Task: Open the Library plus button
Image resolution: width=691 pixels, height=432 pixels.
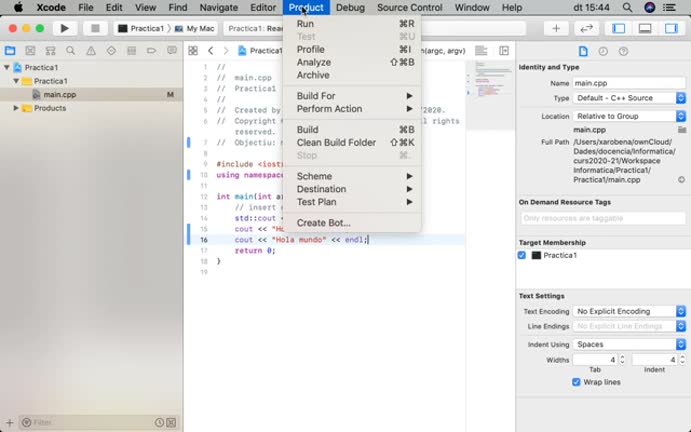Action: click(x=556, y=29)
